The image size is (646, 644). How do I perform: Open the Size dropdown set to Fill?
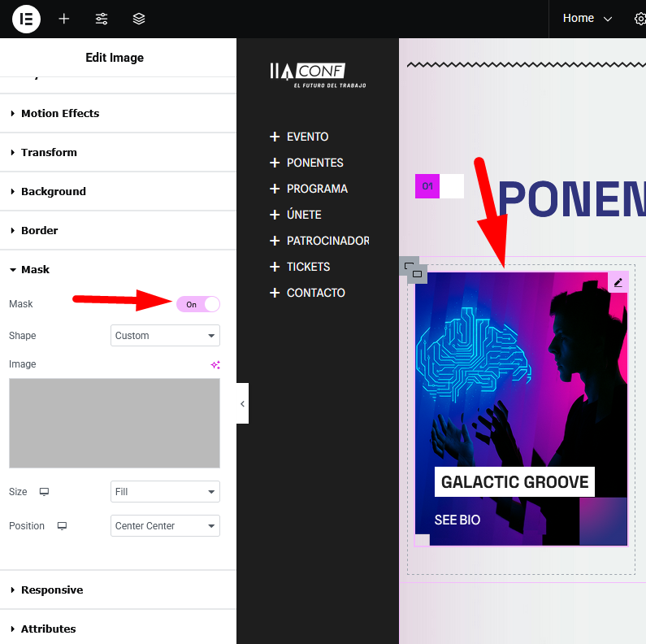pyautogui.click(x=165, y=492)
